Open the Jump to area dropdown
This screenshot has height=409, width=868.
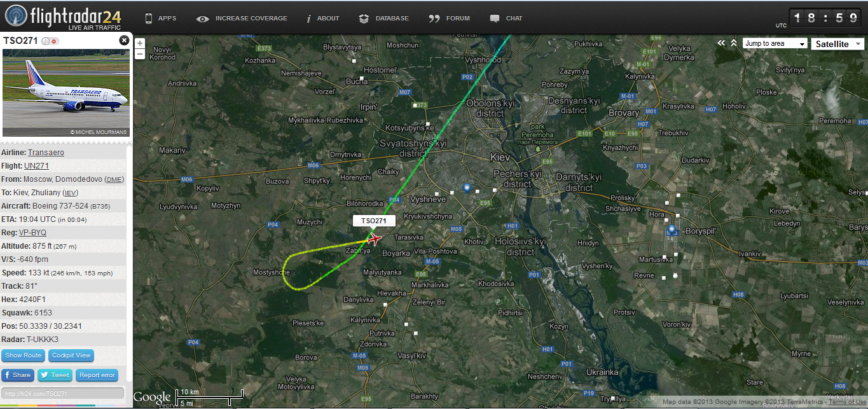click(775, 44)
